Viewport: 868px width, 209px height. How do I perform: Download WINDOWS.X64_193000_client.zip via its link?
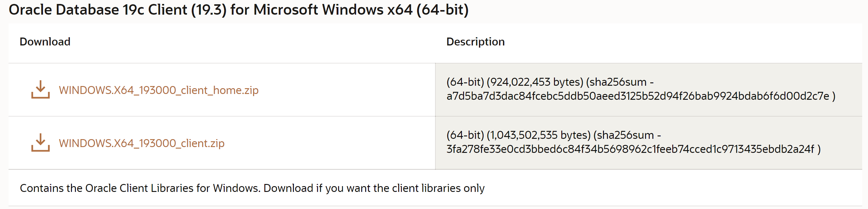[x=141, y=143]
